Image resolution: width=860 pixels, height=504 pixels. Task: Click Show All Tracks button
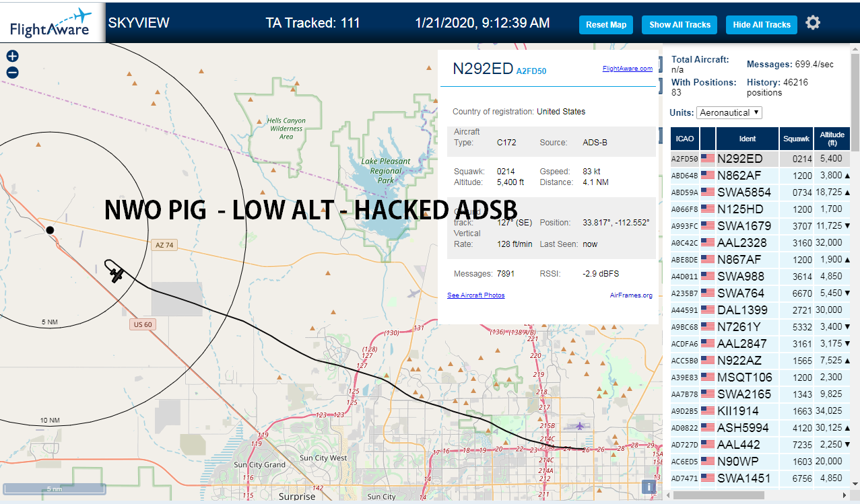tap(680, 25)
